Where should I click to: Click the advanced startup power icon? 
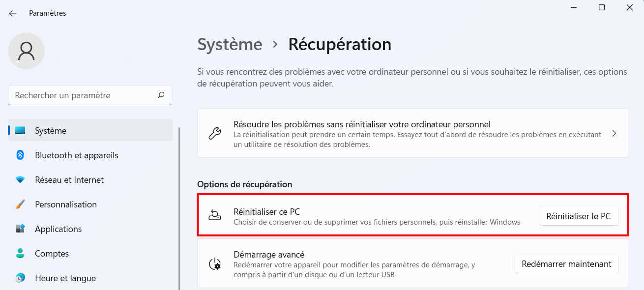[215, 264]
